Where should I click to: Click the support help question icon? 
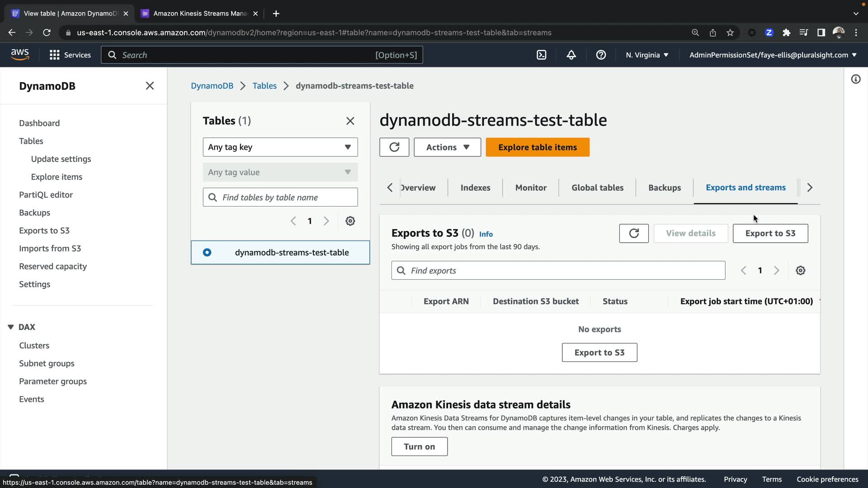[601, 55]
